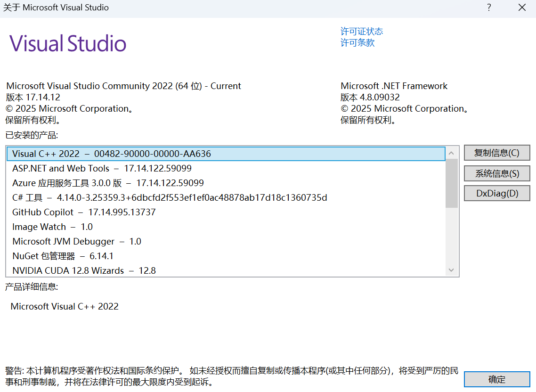Screen dimensions: 536x392
Task: Click the product list scroll down arrow
Action: (x=451, y=270)
